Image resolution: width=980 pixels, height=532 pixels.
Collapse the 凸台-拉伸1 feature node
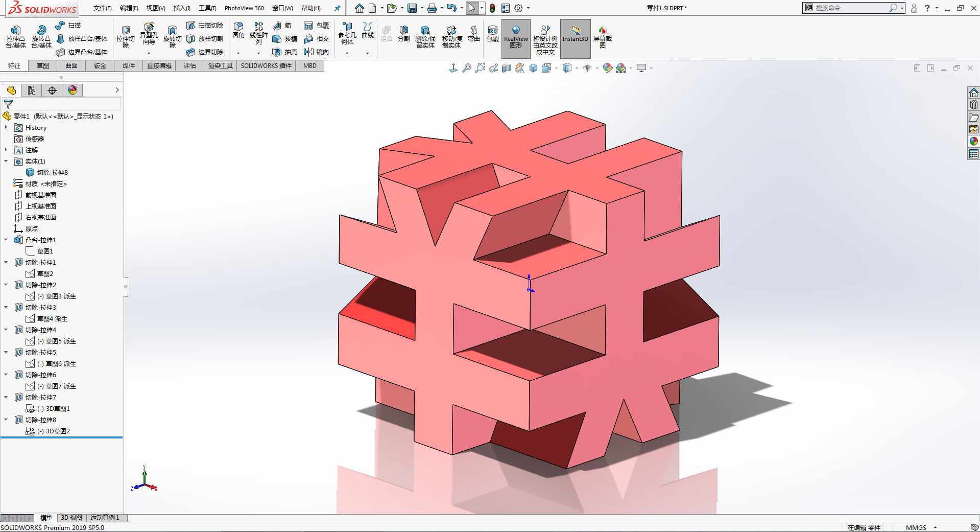(6, 240)
